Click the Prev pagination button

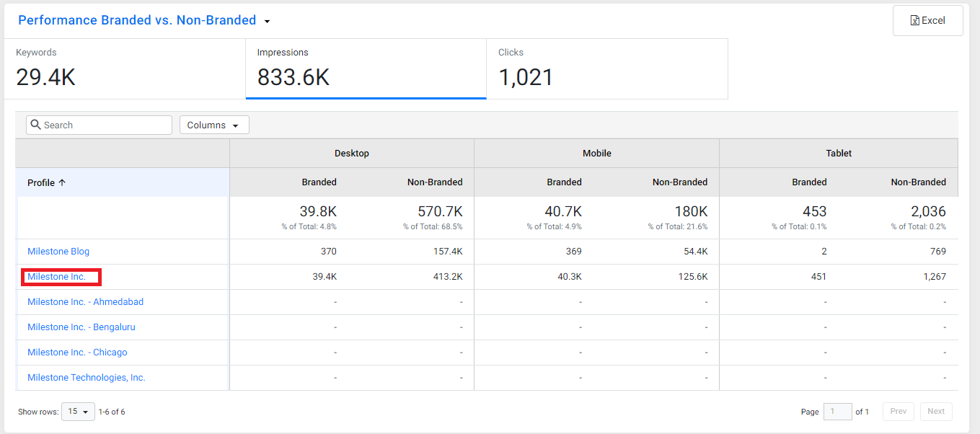coord(898,412)
